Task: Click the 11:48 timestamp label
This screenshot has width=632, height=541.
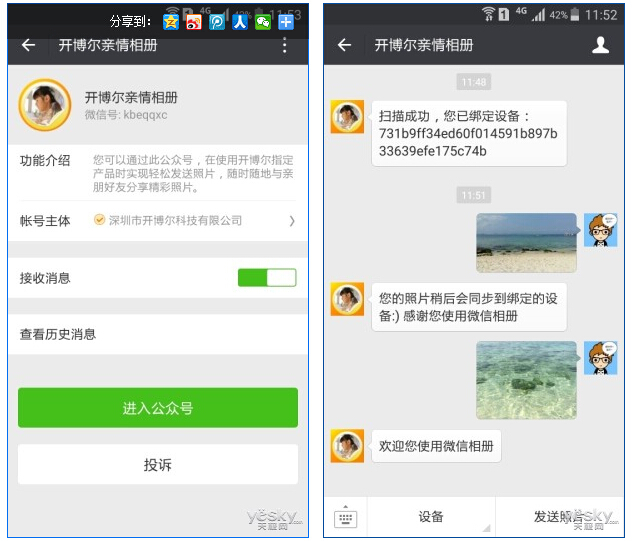Action: click(474, 82)
